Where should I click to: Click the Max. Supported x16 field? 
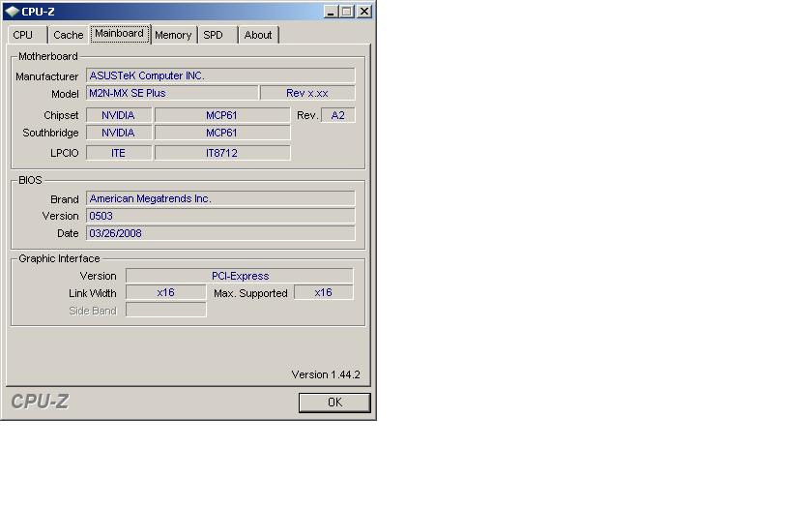324,292
